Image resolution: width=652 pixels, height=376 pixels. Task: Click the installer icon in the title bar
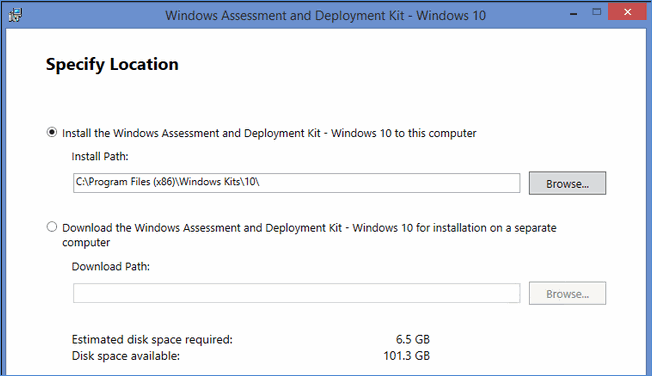point(15,15)
